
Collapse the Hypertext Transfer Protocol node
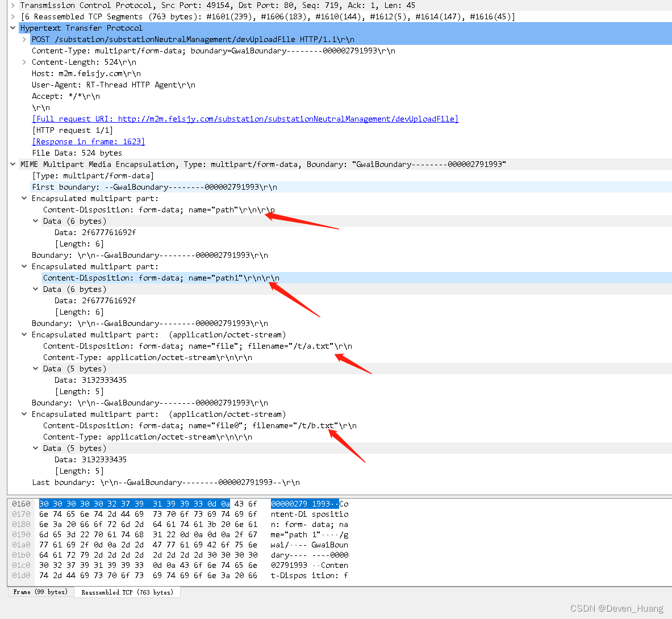12,27
